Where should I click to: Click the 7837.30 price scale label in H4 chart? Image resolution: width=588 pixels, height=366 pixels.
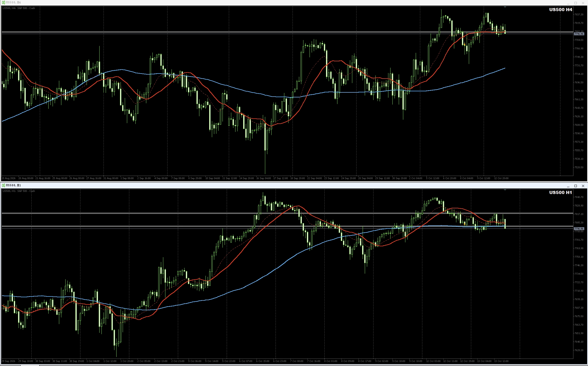579,15
